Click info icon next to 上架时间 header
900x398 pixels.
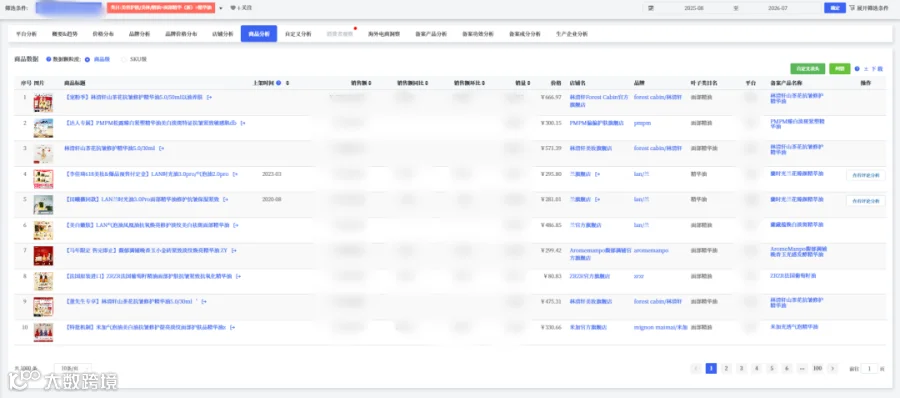click(x=278, y=83)
